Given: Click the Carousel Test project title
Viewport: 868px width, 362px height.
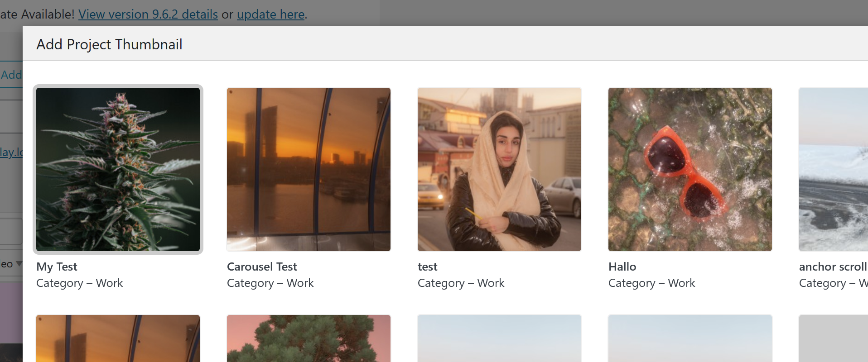Looking at the screenshot, I should point(262,267).
